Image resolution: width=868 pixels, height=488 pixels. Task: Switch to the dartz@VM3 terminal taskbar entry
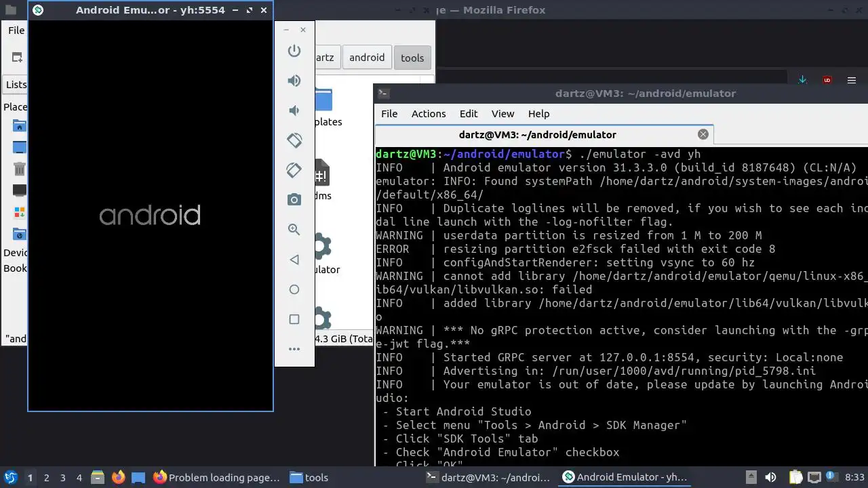pyautogui.click(x=489, y=477)
